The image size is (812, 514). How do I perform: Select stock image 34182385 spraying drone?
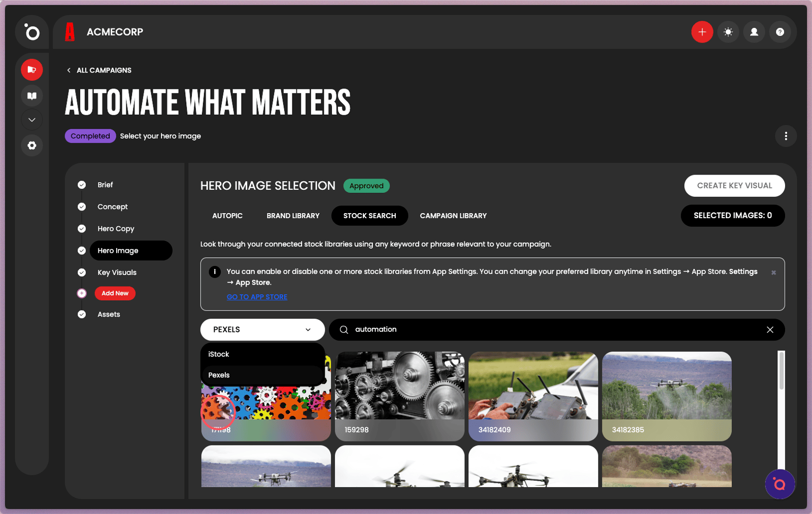coord(667,396)
